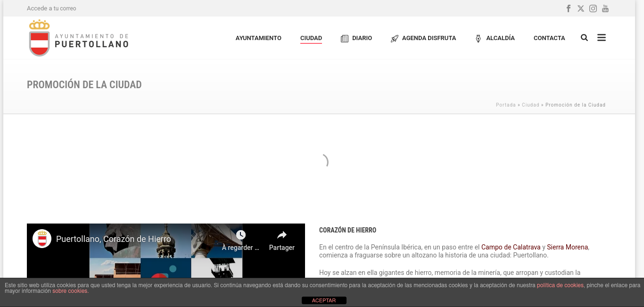Viewport: 644px width, 307px height.
Task: Open the X (Twitter) social icon
Action: click(581, 8)
